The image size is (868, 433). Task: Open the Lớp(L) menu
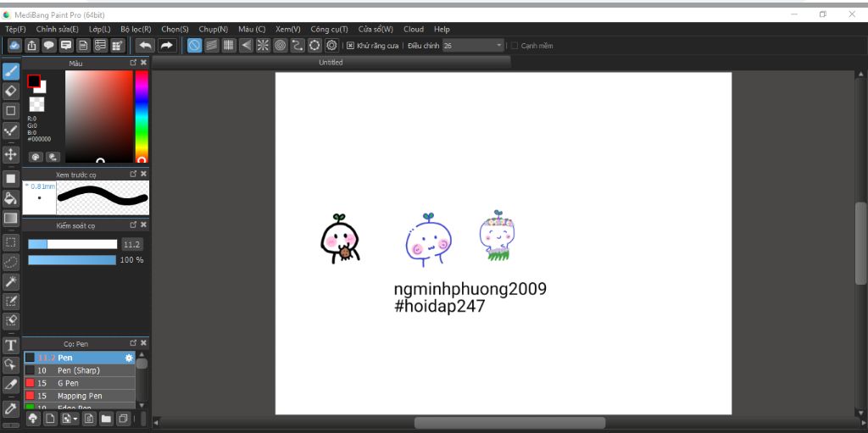pos(100,30)
